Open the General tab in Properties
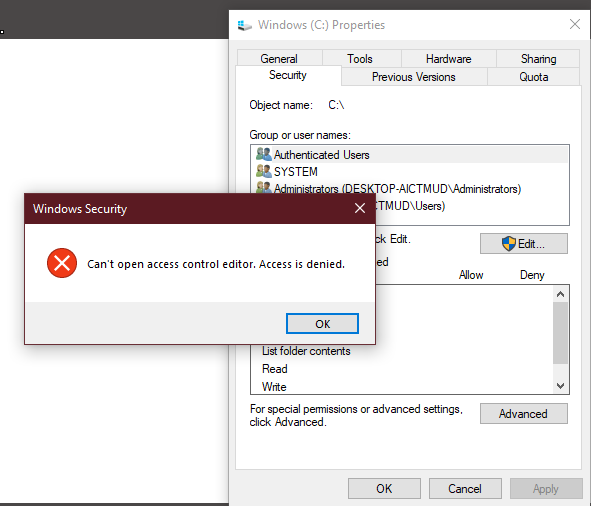Viewport: 591px width, 506px height. [279, 59]
